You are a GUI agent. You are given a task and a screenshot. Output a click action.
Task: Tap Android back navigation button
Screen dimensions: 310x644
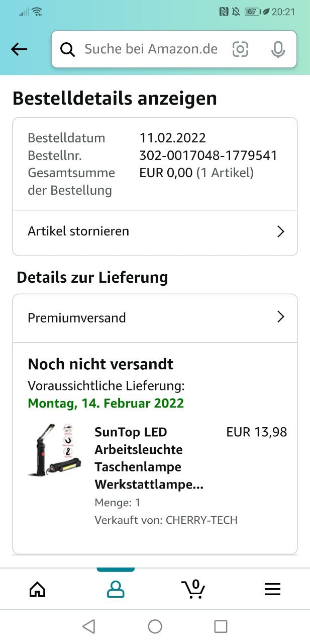point(89,626)
